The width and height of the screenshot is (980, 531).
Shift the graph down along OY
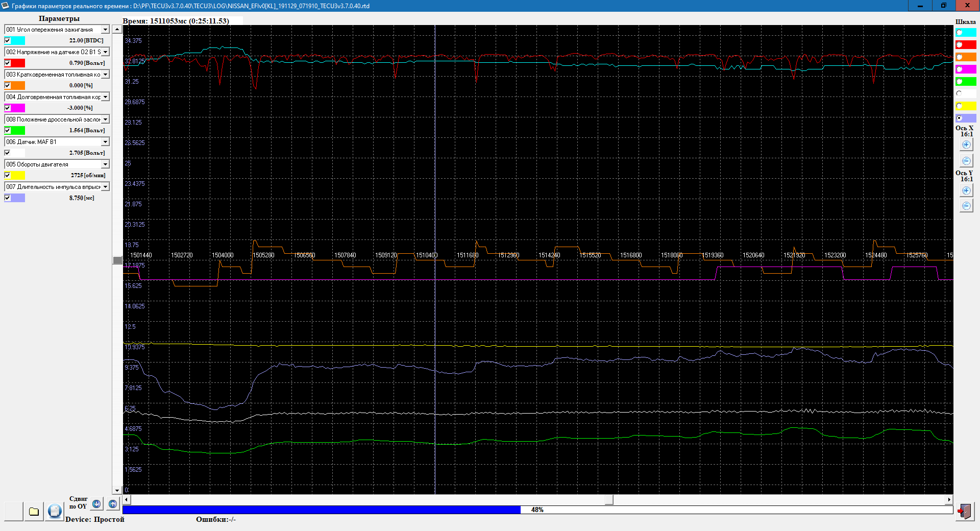pos(96,504)
